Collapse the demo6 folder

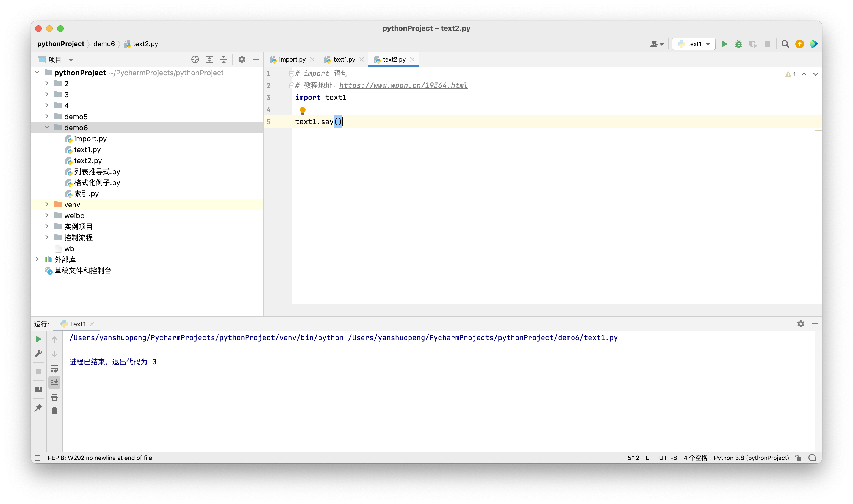click(x=47, y=127)
